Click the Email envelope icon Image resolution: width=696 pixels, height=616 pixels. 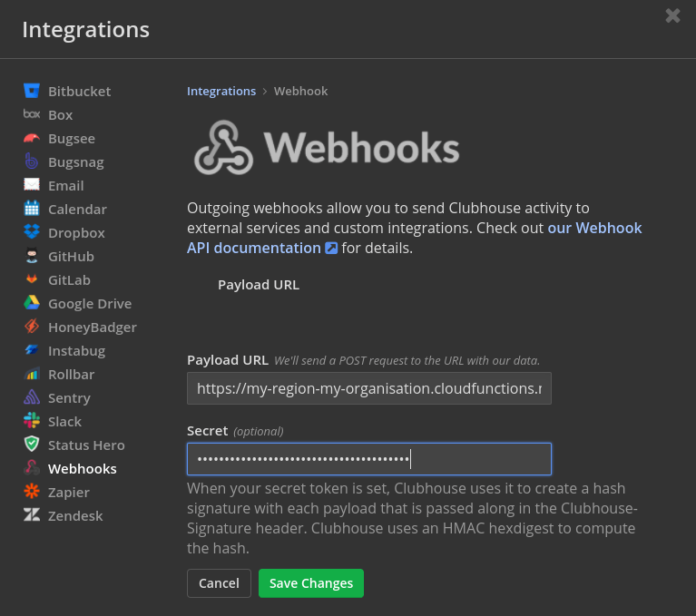[x=32, y=185]
